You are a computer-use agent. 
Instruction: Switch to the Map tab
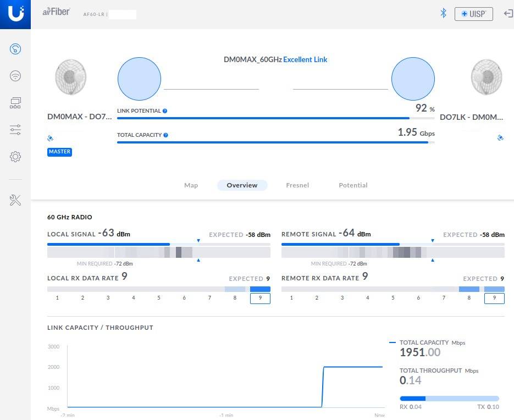(191, 185)
